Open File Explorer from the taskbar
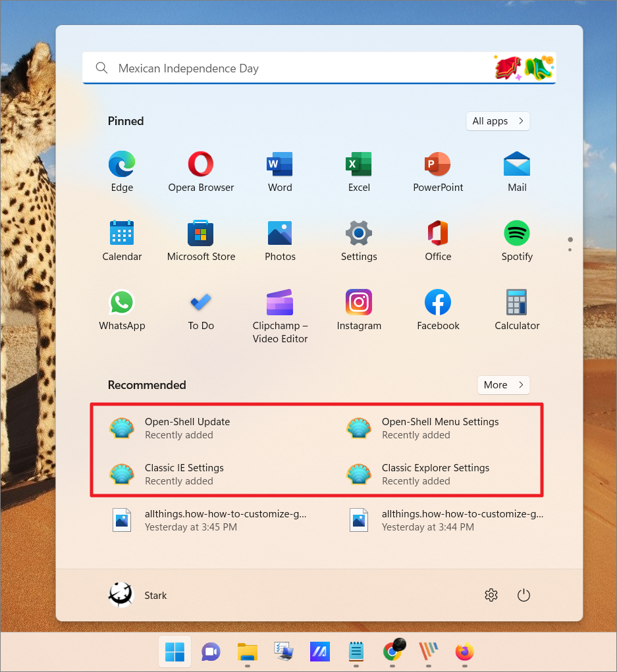617x672 pixels. (x=248, y=652)
